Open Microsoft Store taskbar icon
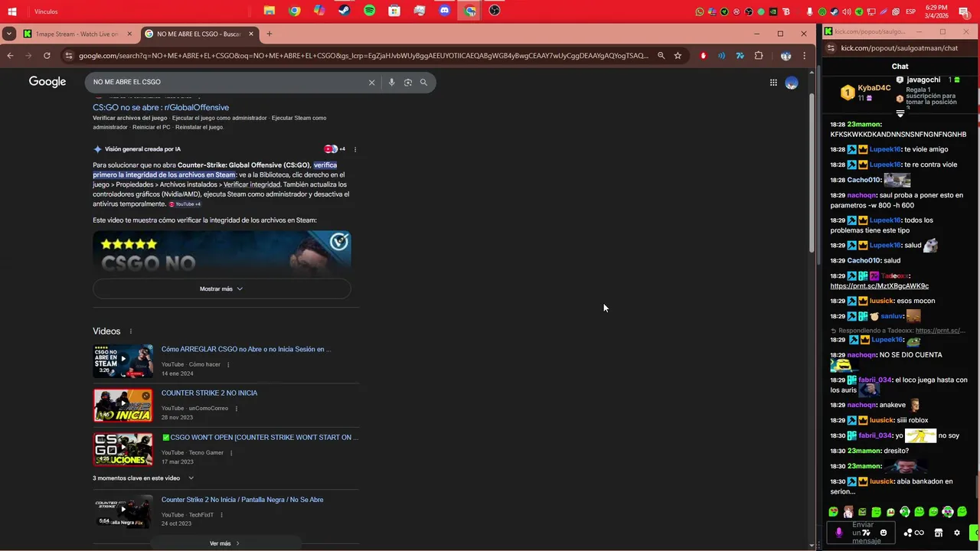Screen dimensions: 980x551 [394, 11]
